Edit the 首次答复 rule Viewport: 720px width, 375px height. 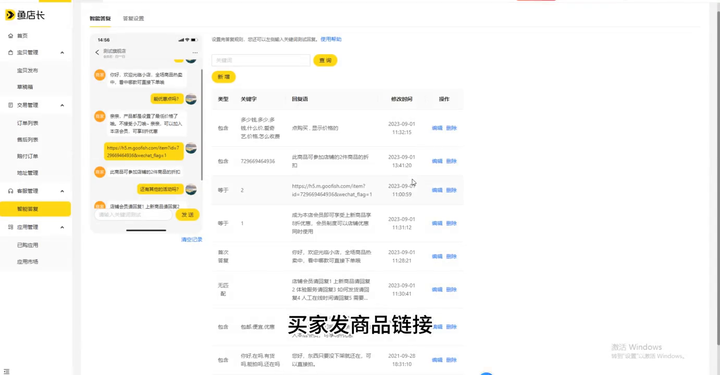[x=437, y=257]
